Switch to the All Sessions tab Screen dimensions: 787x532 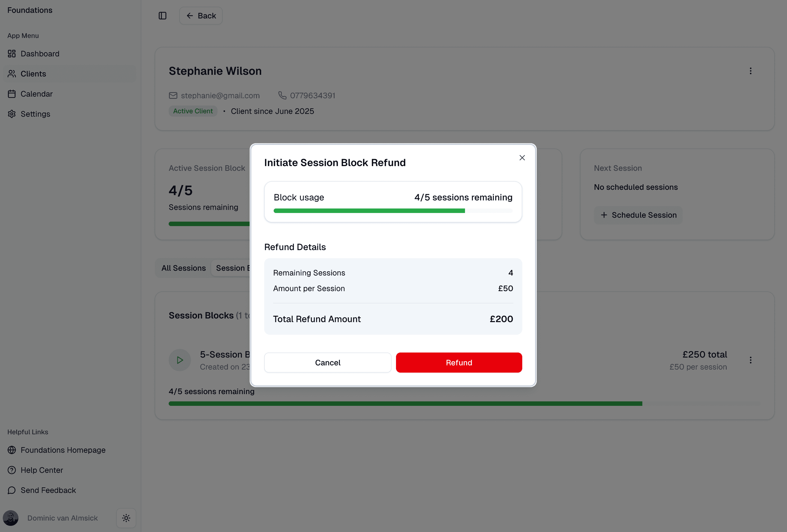(183, 268)
